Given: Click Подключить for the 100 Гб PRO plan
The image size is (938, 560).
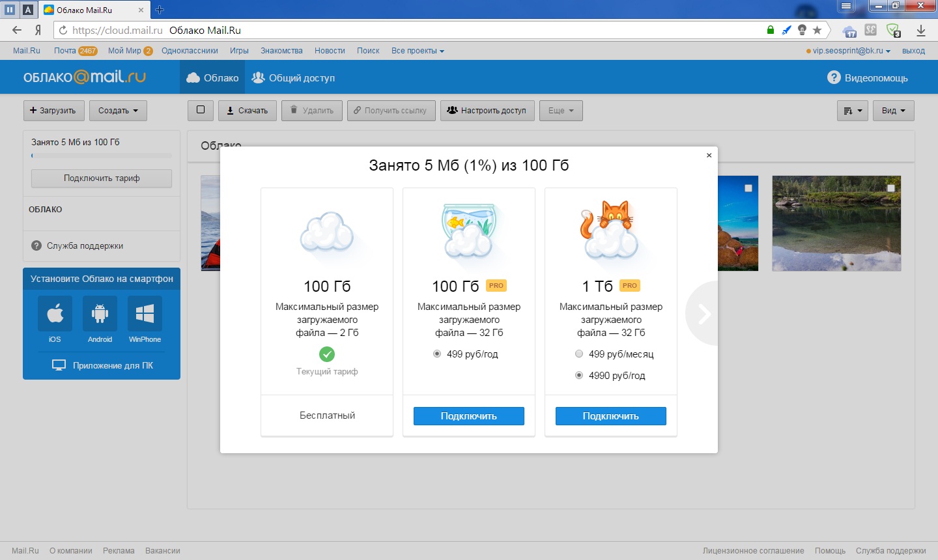Looking at the screenshot, I should tap(469, 416).
